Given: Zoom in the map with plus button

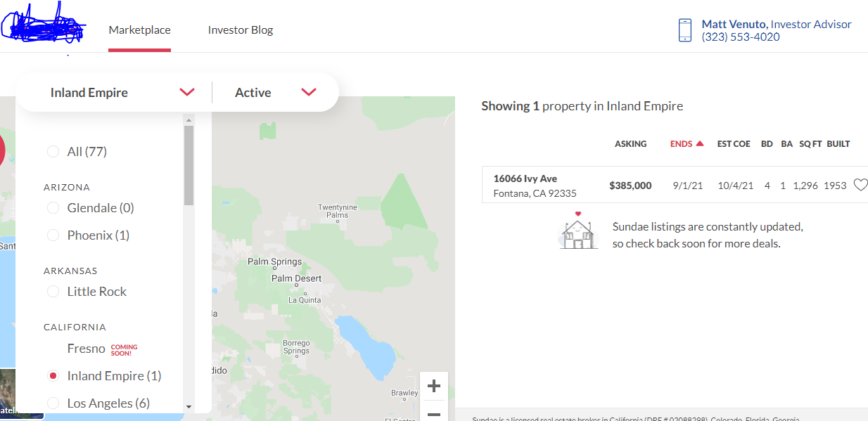Looking at the screenshot, I should tap(434, 386).
